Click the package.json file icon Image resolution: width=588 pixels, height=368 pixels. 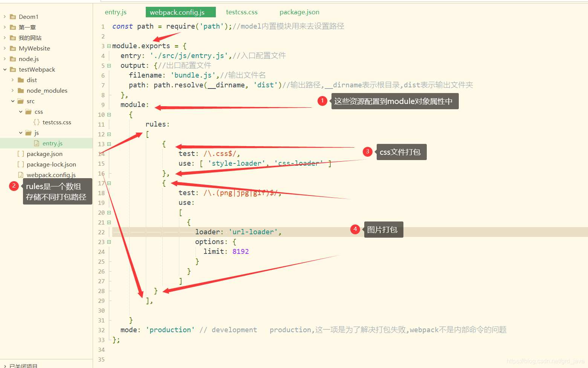pos(21,154)
